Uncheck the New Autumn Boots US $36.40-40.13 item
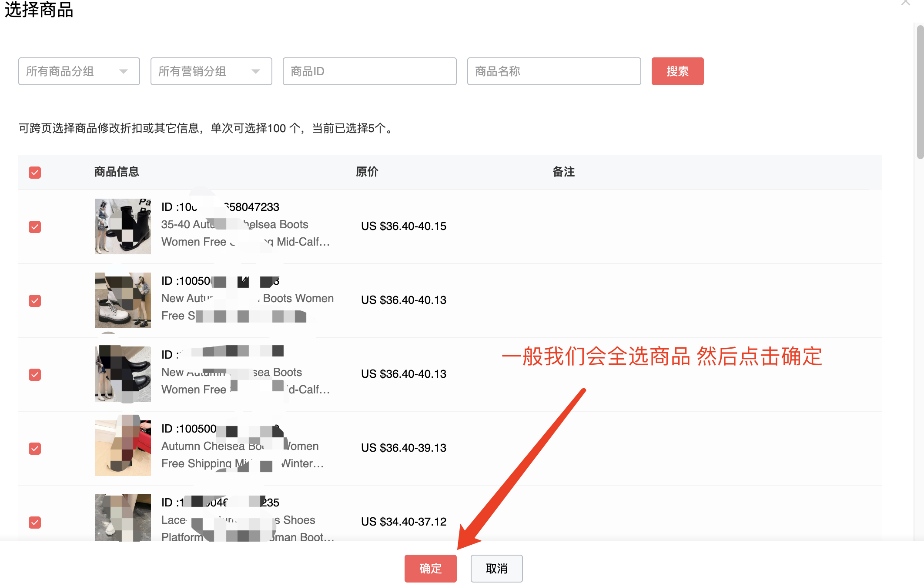Screen dimensions: 924x586 34,300
